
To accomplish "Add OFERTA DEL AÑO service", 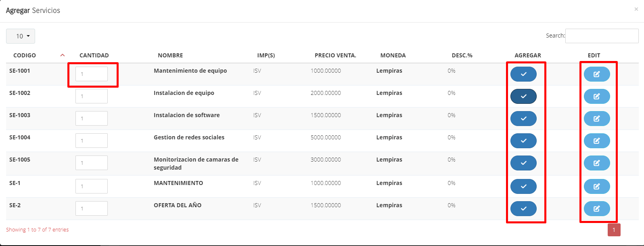I will click(523, 209).
